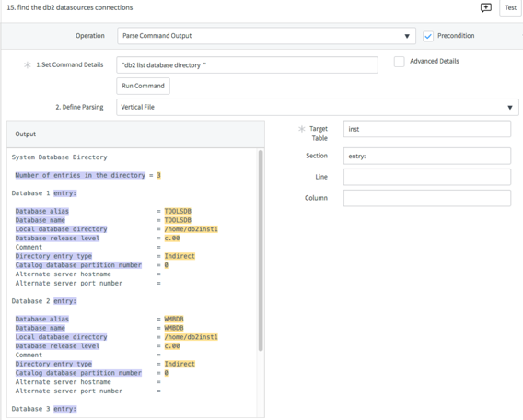Open the Operation dropdown arrow

tap(407, 36)
